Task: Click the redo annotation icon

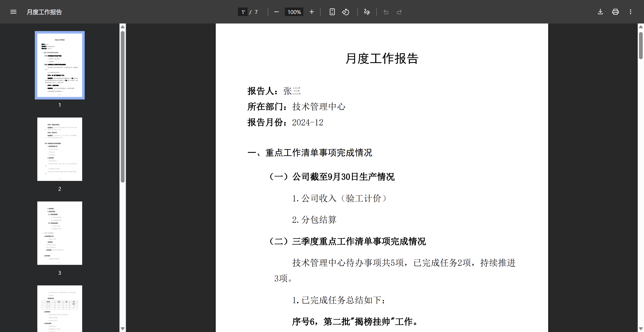Action: point(399,12)
